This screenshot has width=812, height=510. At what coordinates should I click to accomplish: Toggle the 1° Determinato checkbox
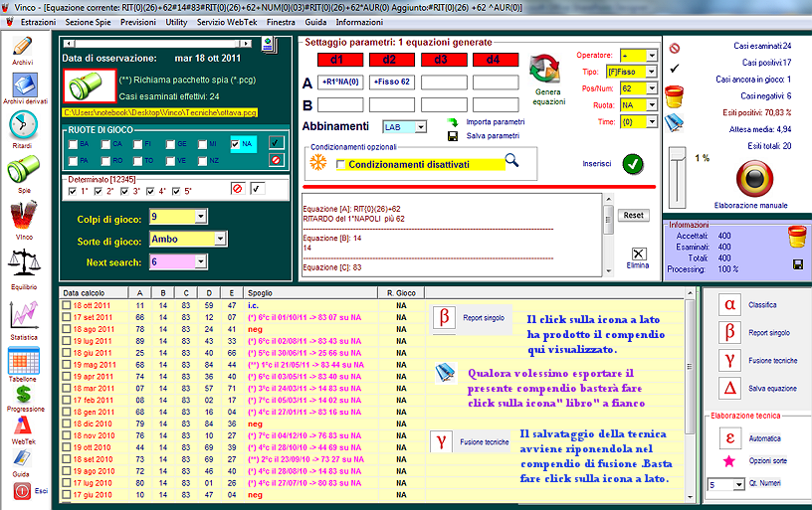(73, 192)
